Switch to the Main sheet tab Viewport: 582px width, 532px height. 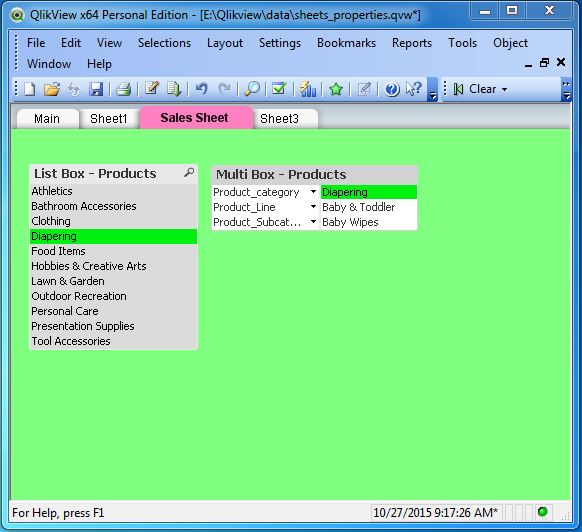tap(47, 119)
